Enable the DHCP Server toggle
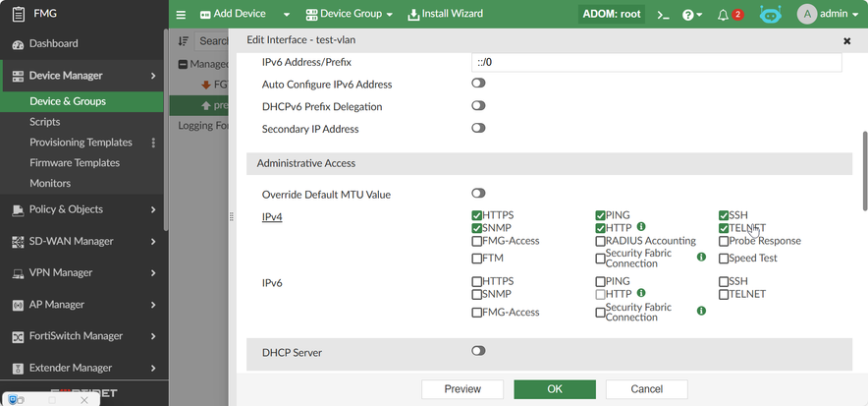The height and width of the screenshot is (406, 868). click(478, 351)
